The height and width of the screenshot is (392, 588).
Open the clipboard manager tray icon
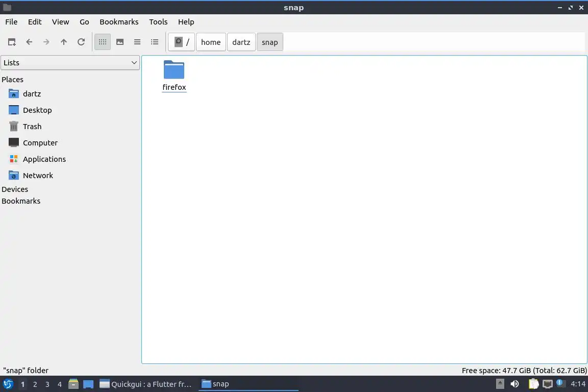point(533,384)
